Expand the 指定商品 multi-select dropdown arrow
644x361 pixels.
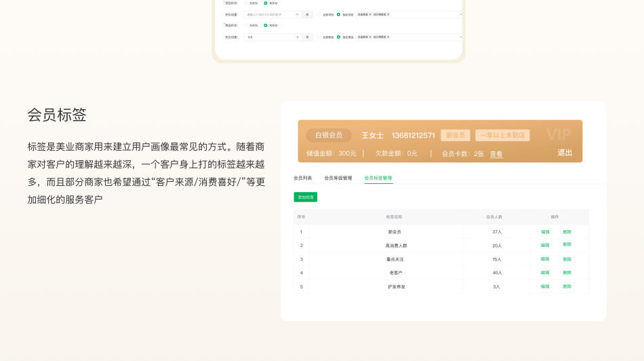coord(461,37)
